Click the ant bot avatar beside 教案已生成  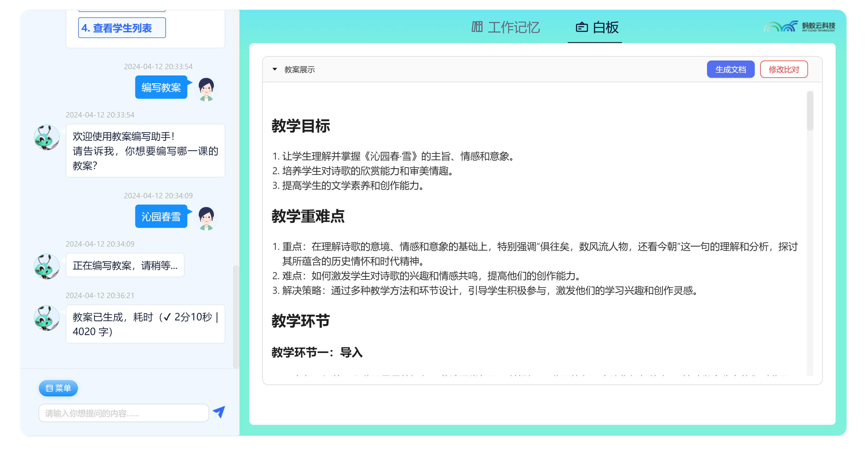point(46,318)
